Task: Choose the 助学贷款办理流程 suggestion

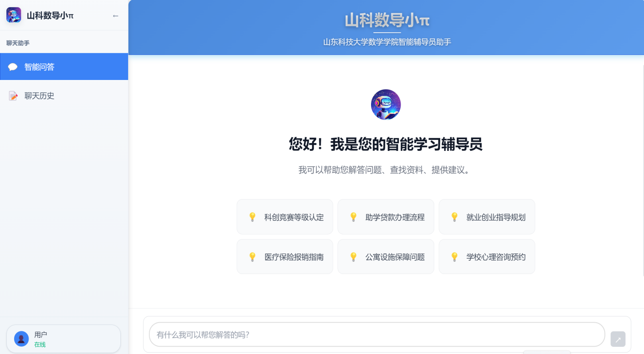Action: coord(386,217)
